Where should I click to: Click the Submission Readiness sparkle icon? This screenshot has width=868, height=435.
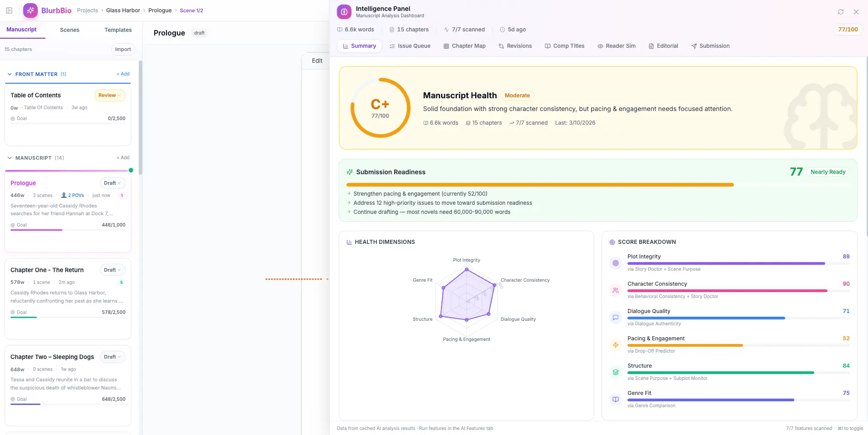click(x=350, y=172)
